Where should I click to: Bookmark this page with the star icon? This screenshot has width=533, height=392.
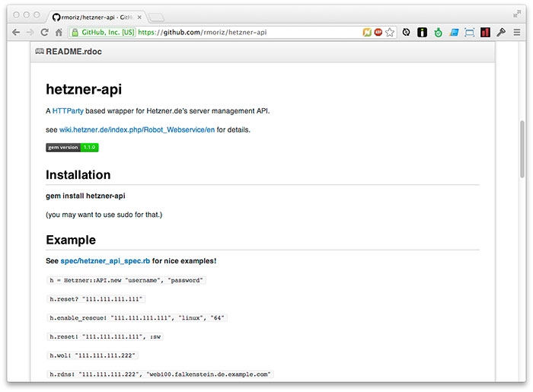(x=390, y=32)
